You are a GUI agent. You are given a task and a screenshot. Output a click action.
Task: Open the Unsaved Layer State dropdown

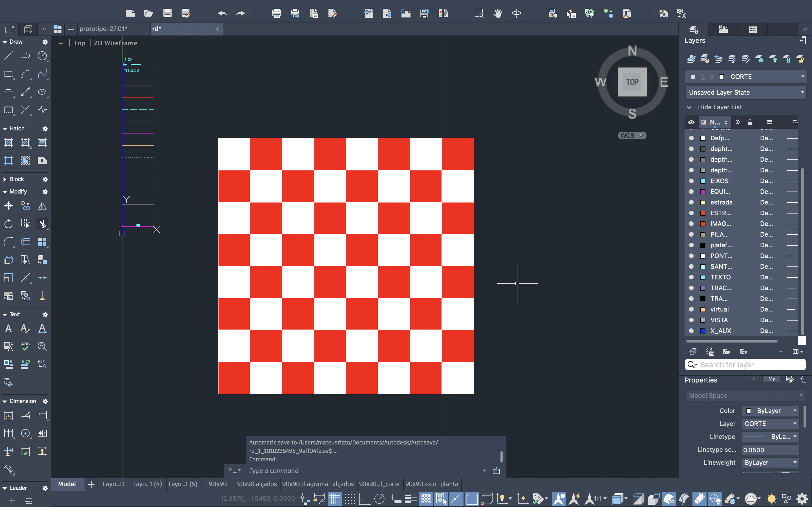pyautogui.click(x=745, y=93)
